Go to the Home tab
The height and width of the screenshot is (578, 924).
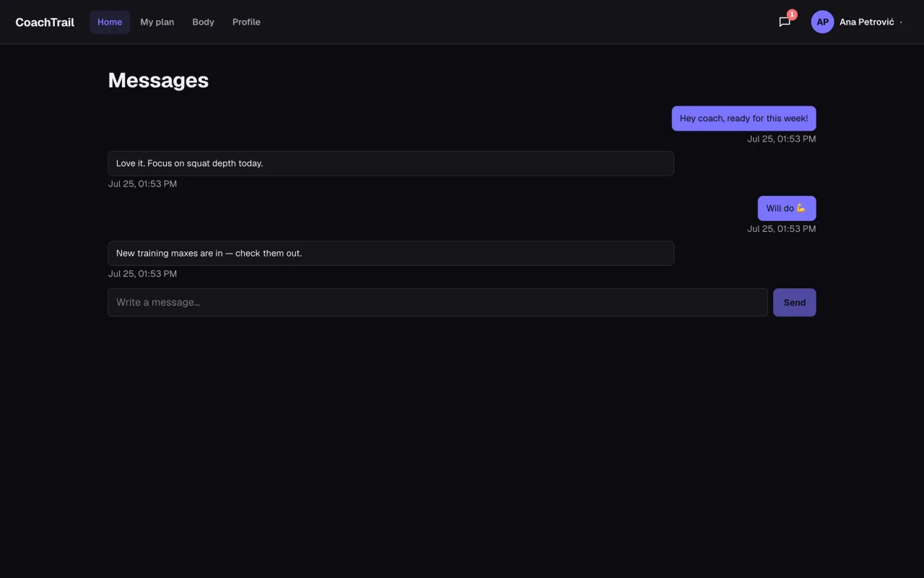(110, 22)
